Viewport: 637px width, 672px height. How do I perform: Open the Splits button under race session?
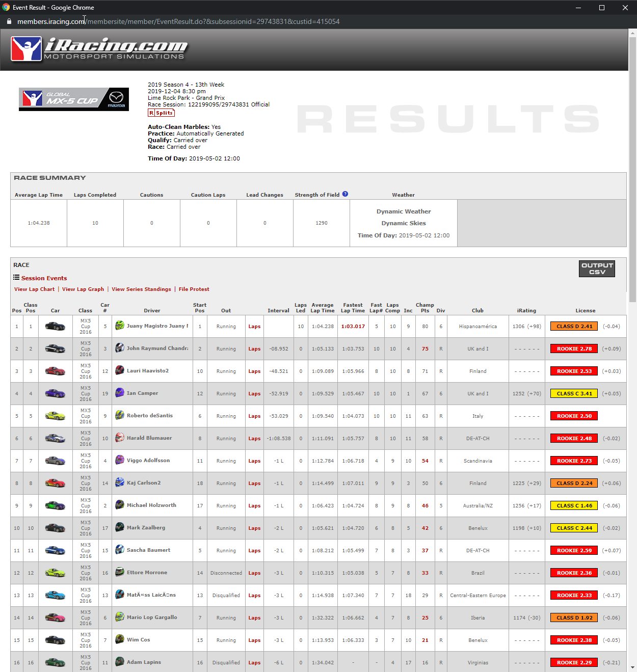tap(161, 113)
